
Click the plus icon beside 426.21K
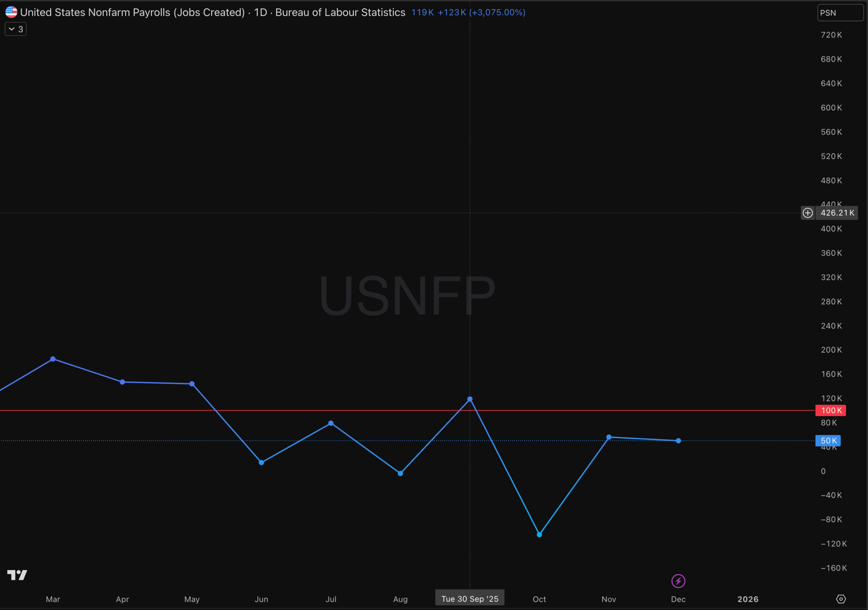(x=807, y=213)
